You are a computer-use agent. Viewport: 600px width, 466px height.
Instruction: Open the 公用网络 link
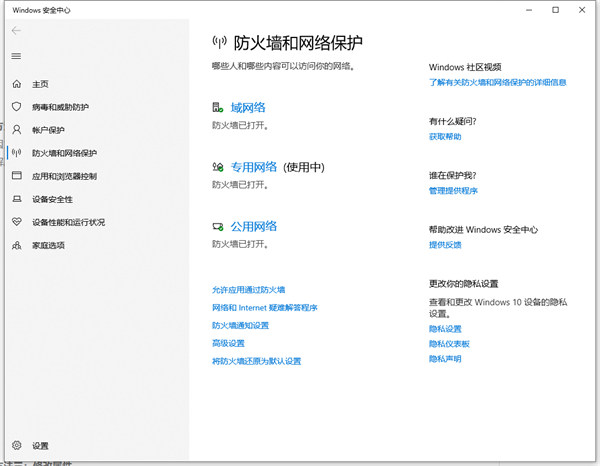(254, 226)
